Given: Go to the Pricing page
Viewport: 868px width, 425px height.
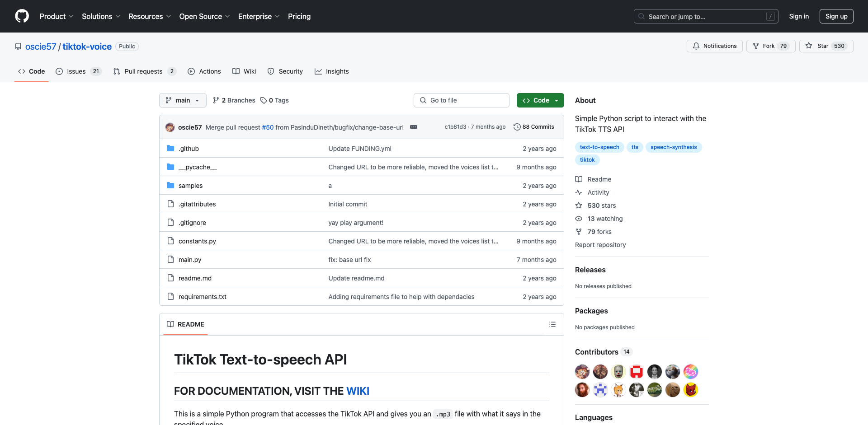Looking at the screenshot, I should (299, 16).
